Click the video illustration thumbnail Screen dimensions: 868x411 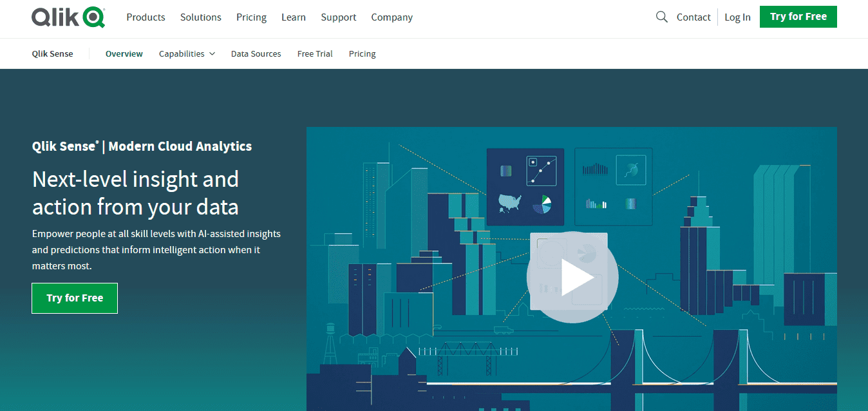pos(572,269)
